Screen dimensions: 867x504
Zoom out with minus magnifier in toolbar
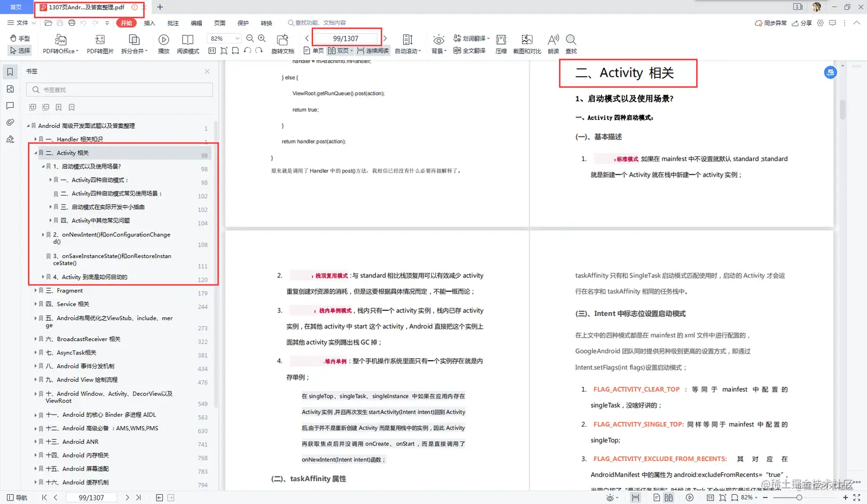pos(250,38)
